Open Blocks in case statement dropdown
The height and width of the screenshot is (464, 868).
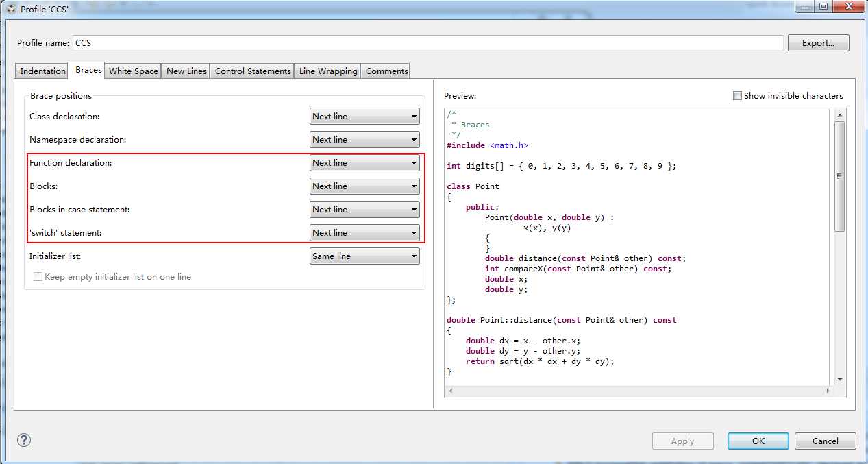tap(364, 210)
